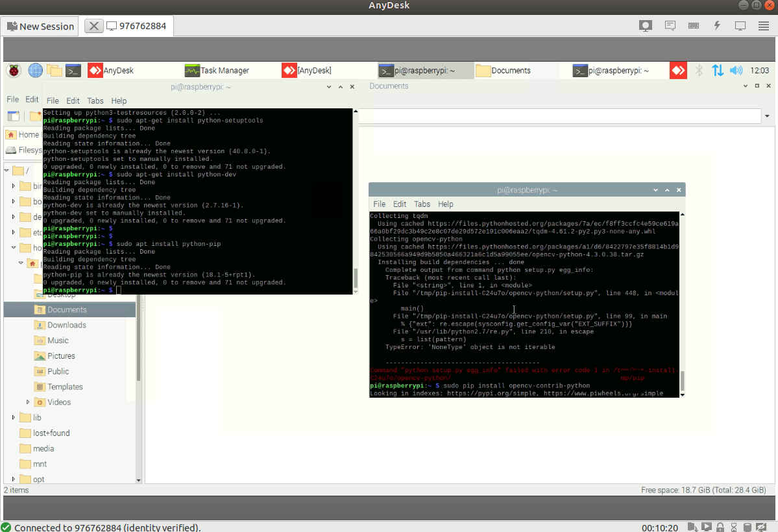Expand the opt folder tree node
The height and width of the screenshot is (532, 778).
(14, 479)
